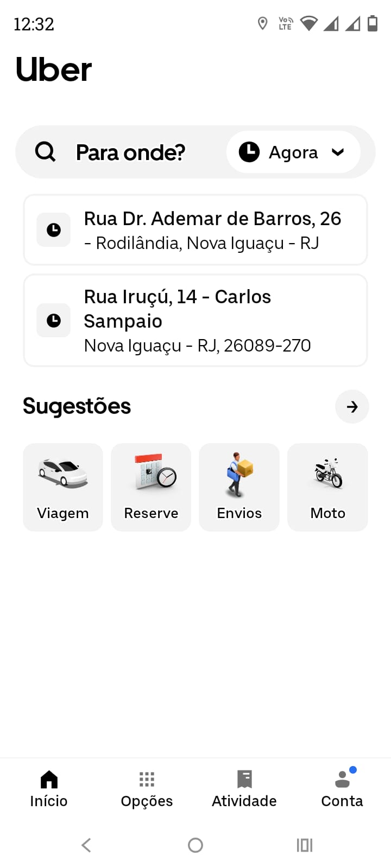Image resolution: width=391 pixels, height=868 pixels.
Task: Select Rua Dr. Ademar de Barros, 26 address
Action: point(212,230)
